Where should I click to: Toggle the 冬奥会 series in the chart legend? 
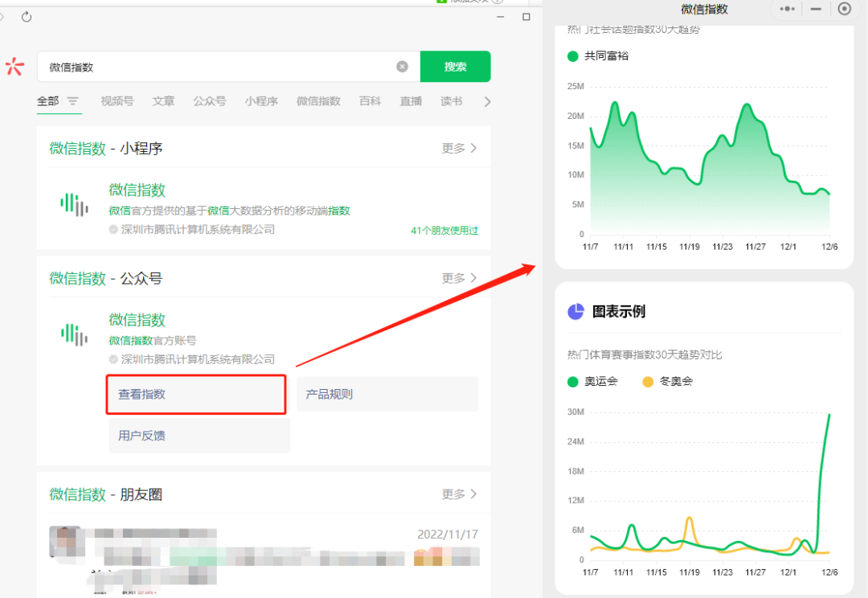pos(647,381)
